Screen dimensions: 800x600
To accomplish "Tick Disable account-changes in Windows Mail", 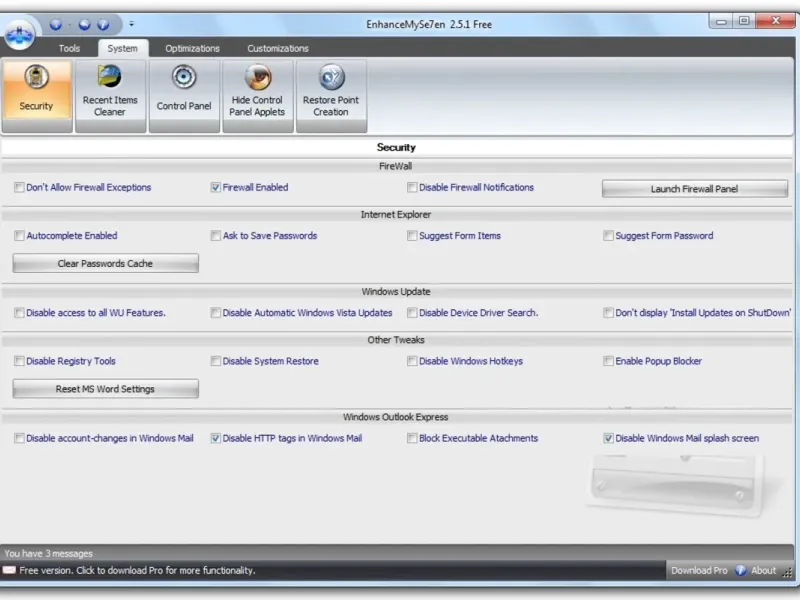I will (x=19, y=438).
